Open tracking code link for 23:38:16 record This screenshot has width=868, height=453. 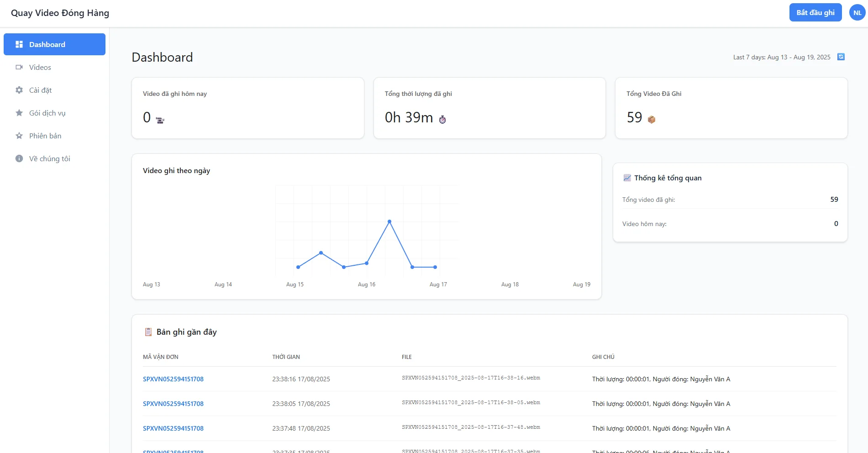[173, 379]
